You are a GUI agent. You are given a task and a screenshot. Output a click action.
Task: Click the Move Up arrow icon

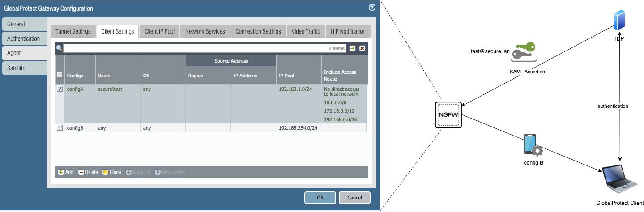[x=128, y=172]
